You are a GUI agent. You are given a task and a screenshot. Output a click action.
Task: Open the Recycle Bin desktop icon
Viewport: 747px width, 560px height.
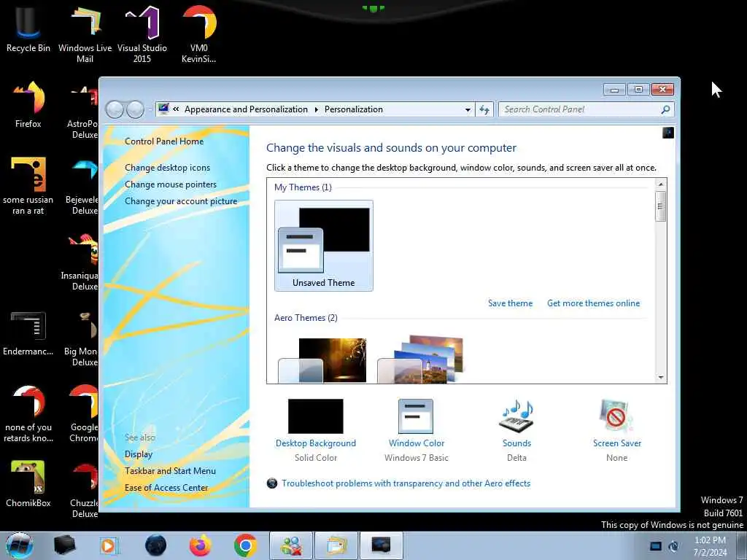28,28
